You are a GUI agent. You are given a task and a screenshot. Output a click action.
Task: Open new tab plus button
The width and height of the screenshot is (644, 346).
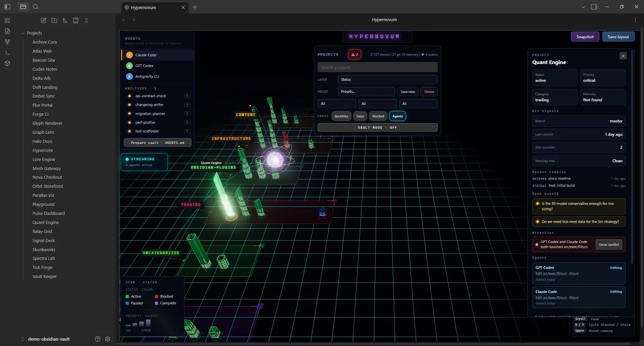[195, 7]
